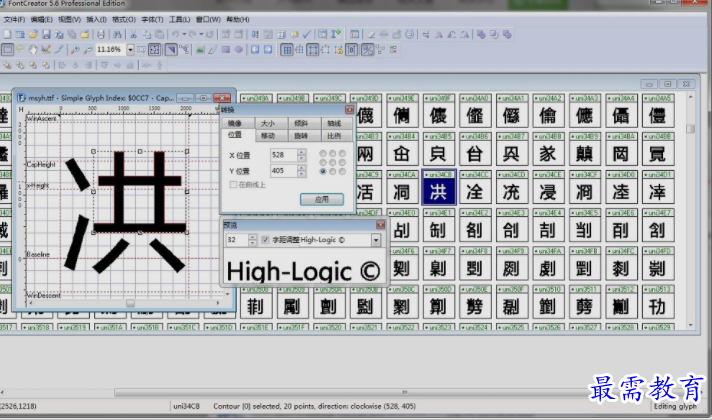Click the Save floppy disk icon
Image resolution: width=712 pixels, height=420 pixels.
click(x=46, y=35)
